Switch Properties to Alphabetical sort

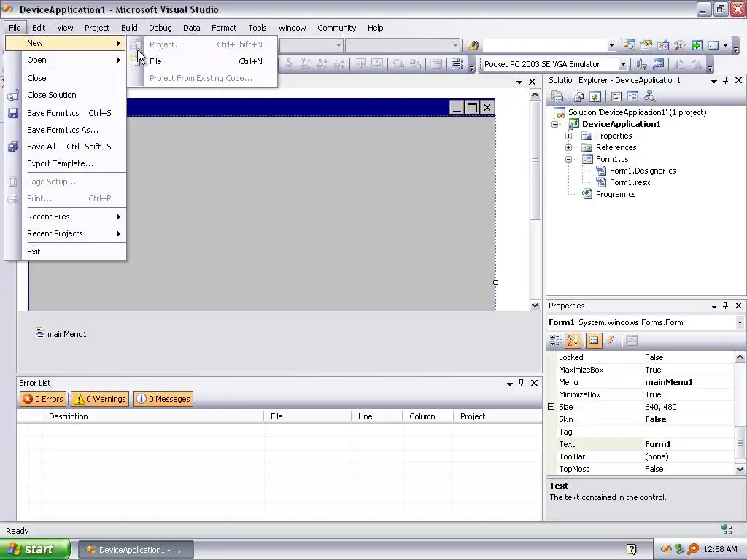[x=573, y=341]
